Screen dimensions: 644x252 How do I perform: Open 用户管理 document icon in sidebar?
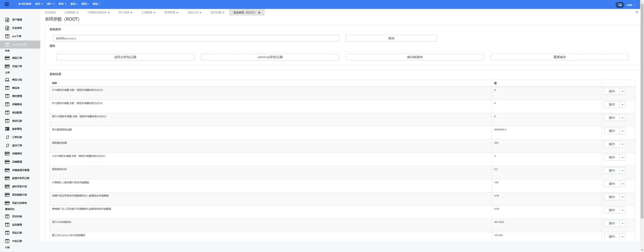click(7, 20)
